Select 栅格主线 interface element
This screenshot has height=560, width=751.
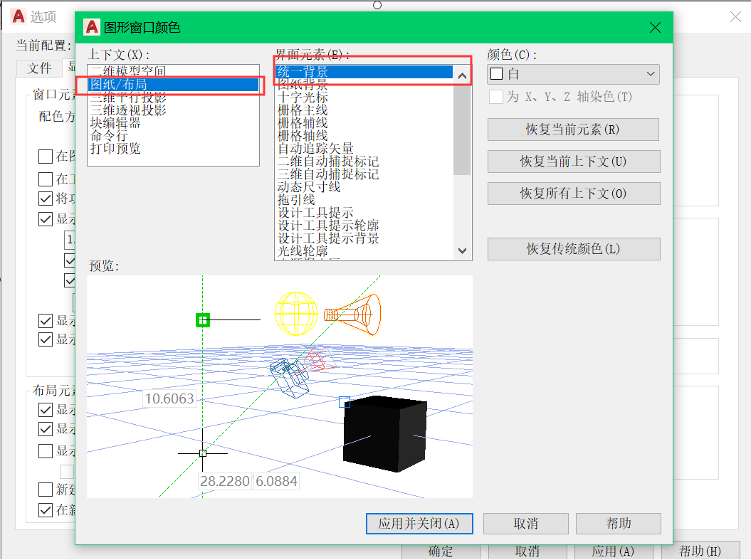(x=364, y=110)
